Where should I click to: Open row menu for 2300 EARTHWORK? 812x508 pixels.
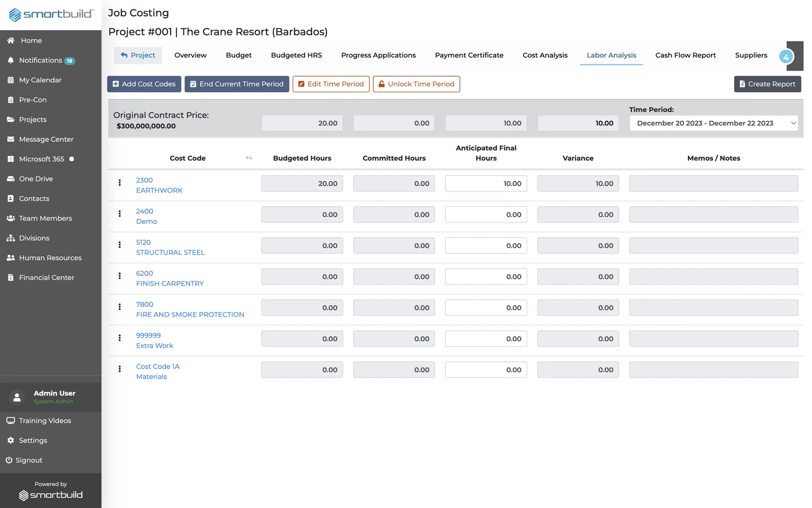120,182
